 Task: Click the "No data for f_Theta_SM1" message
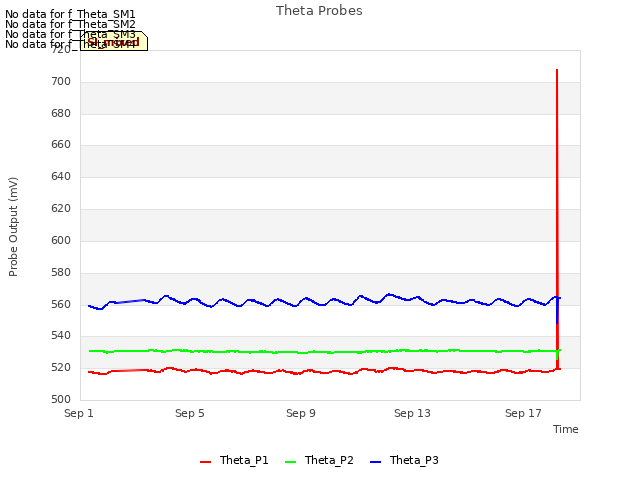pyautogui.click(x=70, y=14)
